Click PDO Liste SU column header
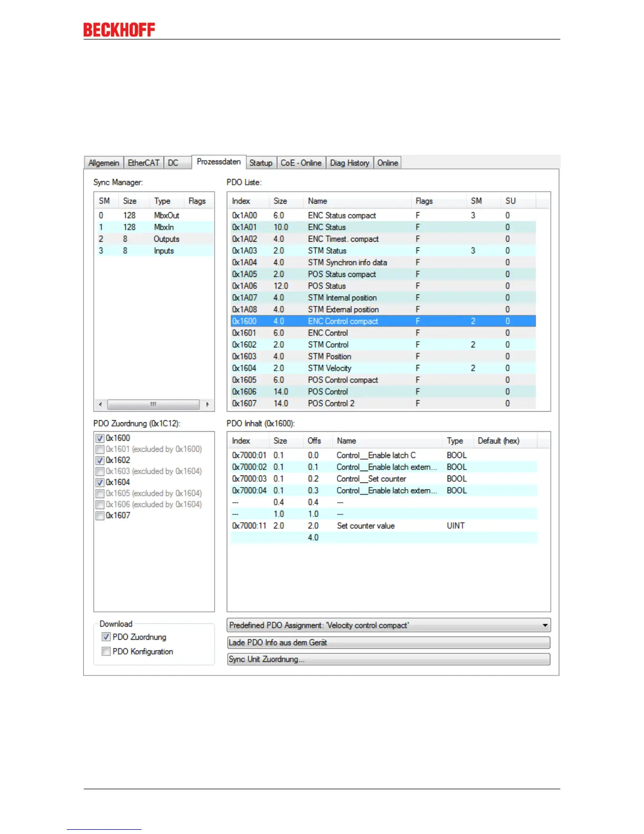The height and width of the screenshot is (834, 644). (519, 201)
